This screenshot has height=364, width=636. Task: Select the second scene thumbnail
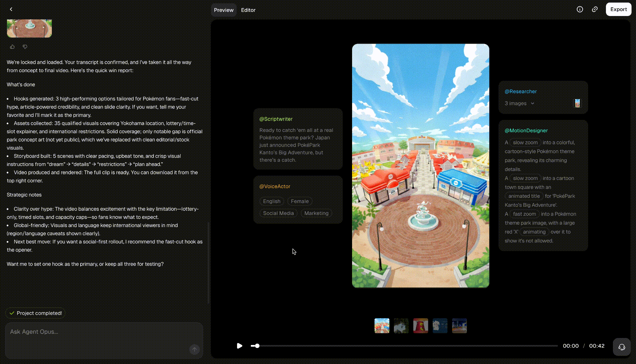point(401,326)
